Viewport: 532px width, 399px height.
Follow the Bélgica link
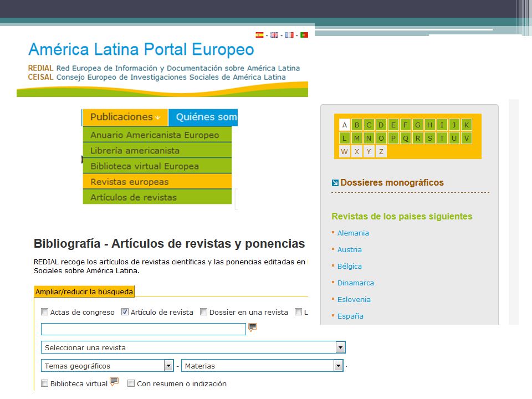pyautogui.click(x=350, y=267)
